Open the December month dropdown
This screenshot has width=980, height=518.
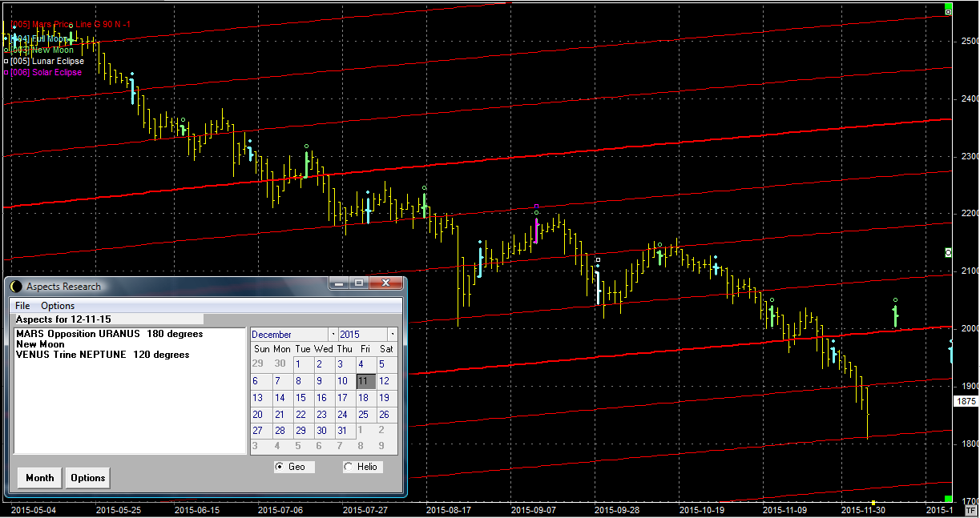coord(332,334)
